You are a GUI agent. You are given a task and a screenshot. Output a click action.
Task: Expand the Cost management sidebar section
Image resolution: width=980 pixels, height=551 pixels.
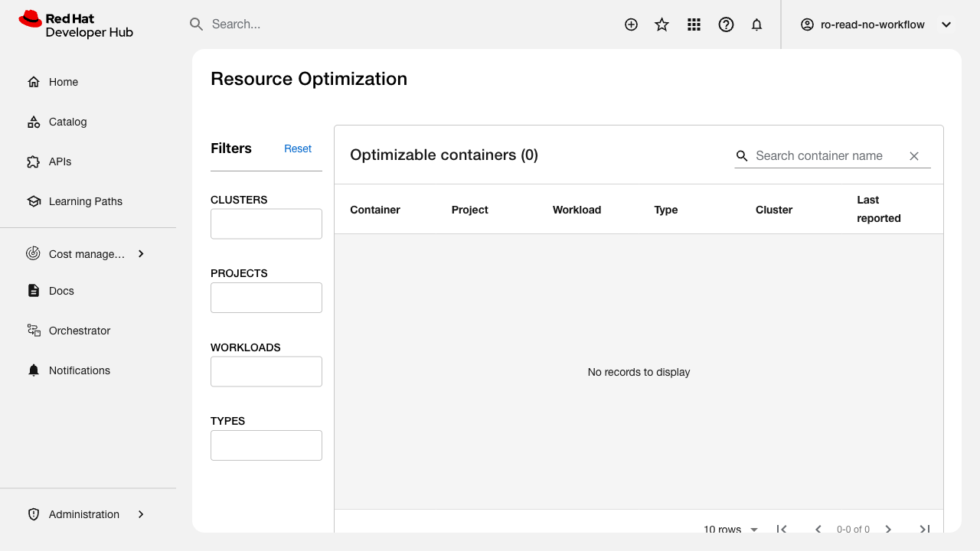(141, 254)
